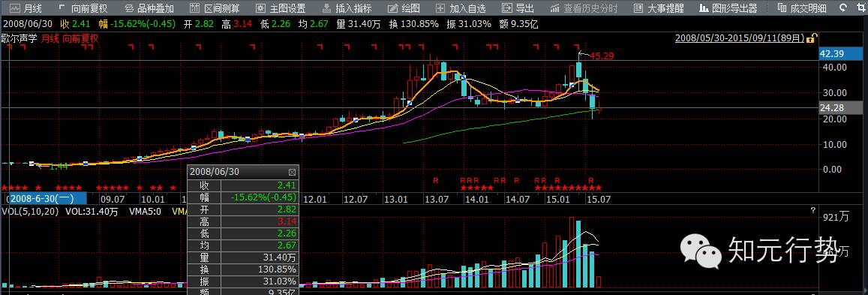868x295 pixels.
Task: Open the 月线 period selector
Action: [26, 8]
